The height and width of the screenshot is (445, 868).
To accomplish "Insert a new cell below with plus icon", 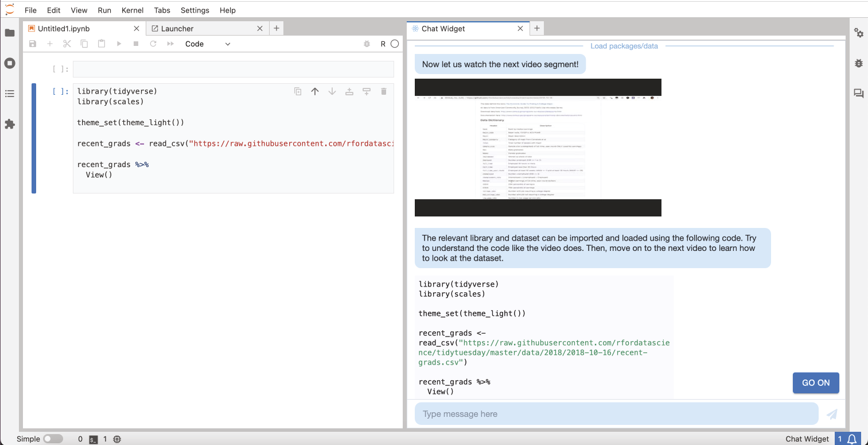I will [x=50, y=44].
